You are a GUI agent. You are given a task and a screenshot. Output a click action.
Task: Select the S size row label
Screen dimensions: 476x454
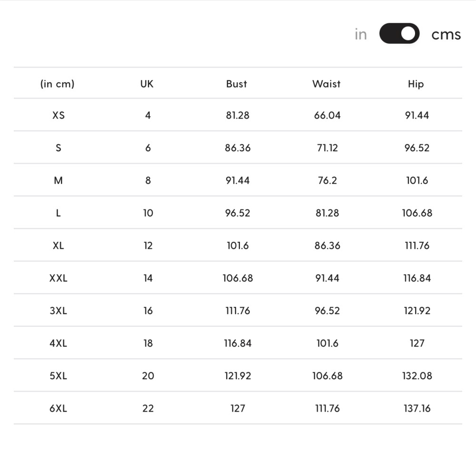click(58, 148)
